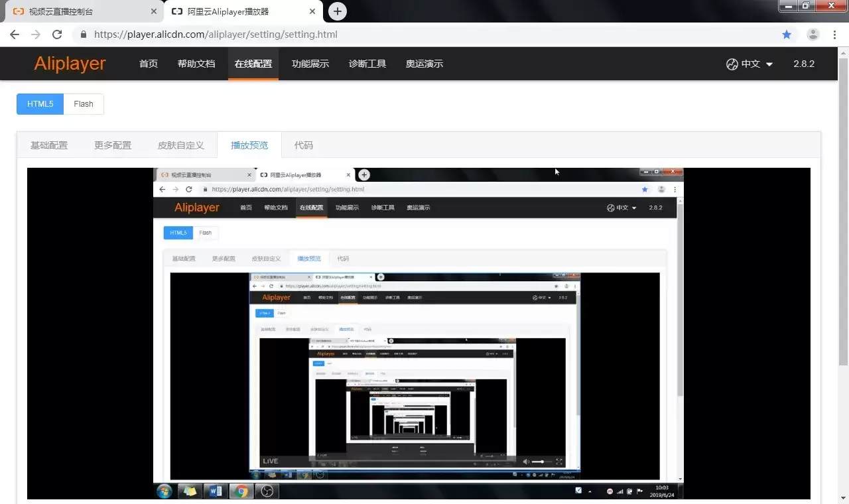This screenshot has height=504, width=849.
Task: Select the HTML5 player mode button
Action: coord(40,104)
